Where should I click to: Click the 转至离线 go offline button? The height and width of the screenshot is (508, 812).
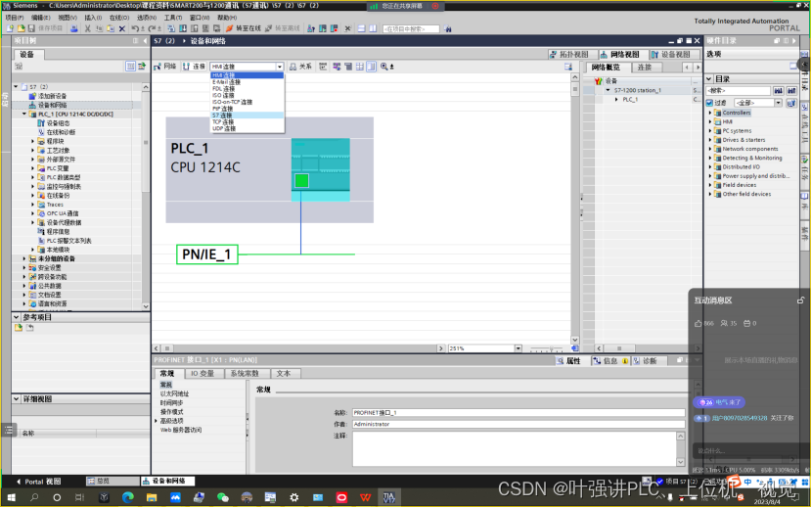pyautogui.click(x=283, y=28)
